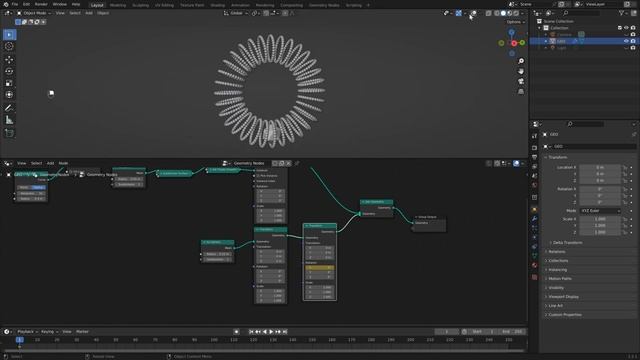Enable material preview viewport shading

coord(509,13)
